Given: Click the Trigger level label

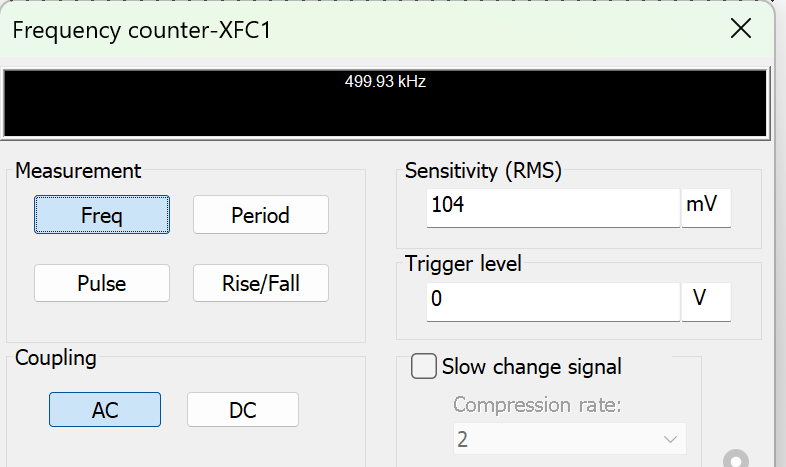Looking at the screenshot, I should pos(463,264).
